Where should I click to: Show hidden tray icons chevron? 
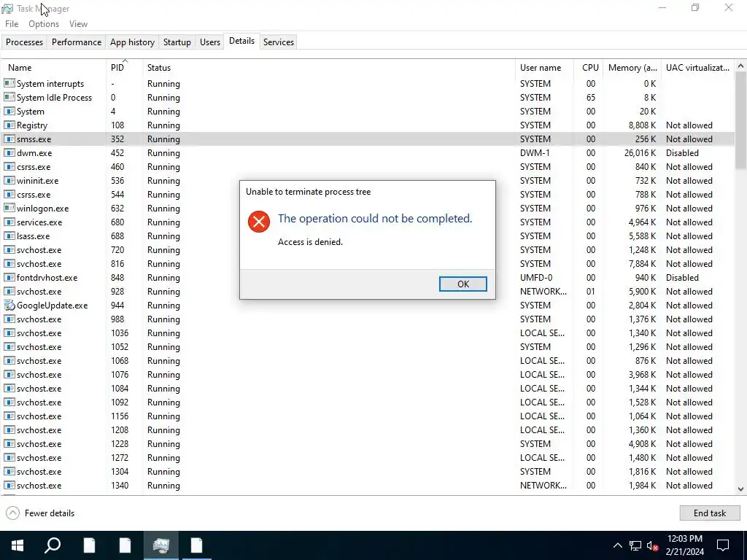[x=617, y=545]
